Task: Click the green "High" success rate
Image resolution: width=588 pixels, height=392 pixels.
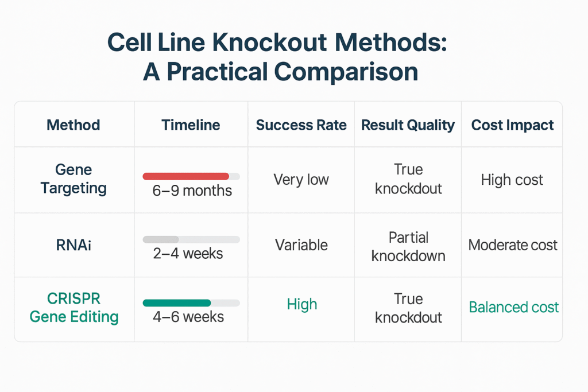Action: (301, 304)
